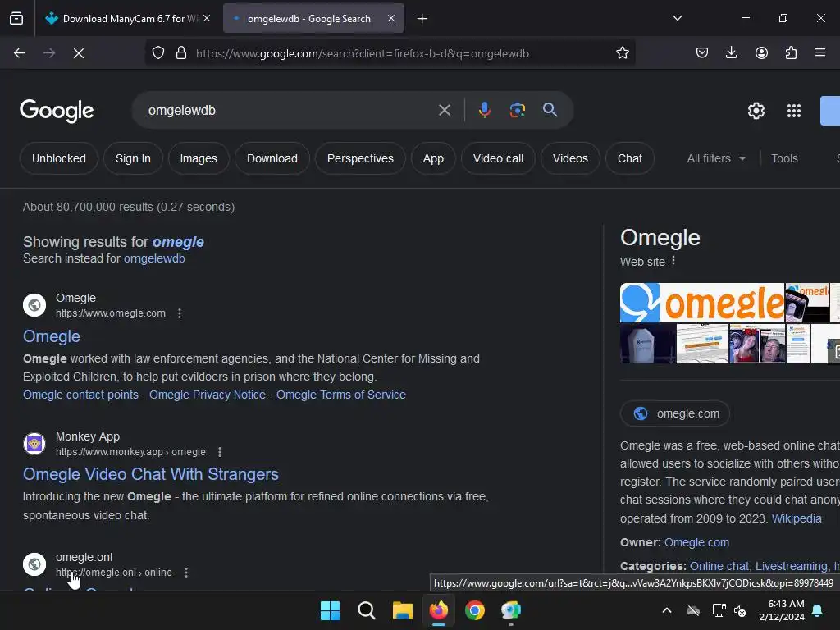Screen dimensions: 840x630
Task: Go forward with the arrow button
Action: click(49, 53)
